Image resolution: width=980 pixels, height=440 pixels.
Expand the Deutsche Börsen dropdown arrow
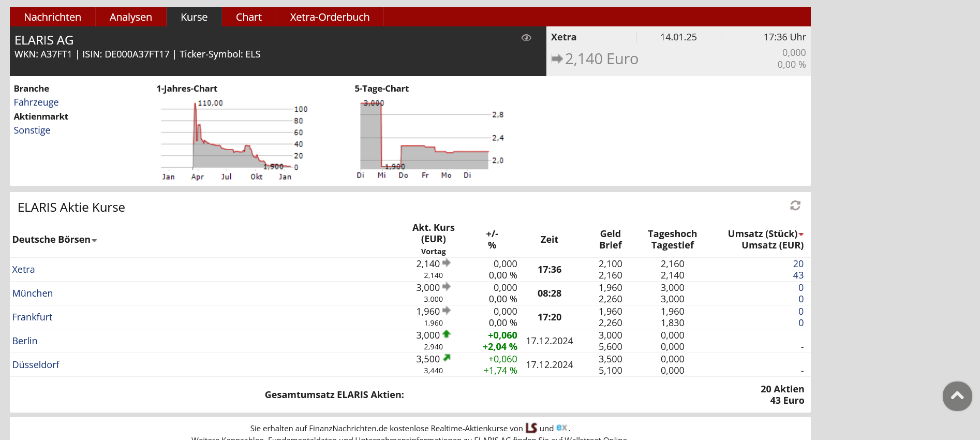94,240
